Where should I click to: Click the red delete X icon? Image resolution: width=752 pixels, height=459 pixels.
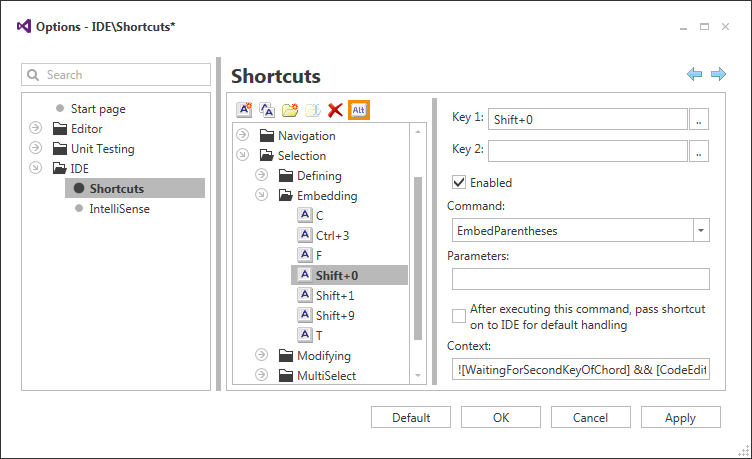tap(336, 110)
